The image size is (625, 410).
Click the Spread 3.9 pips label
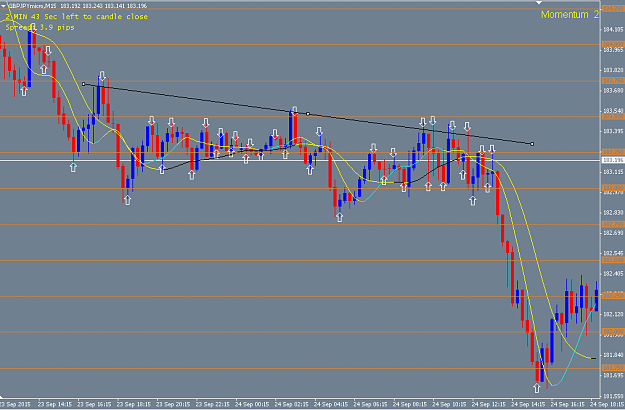click(x=40, y=27)
